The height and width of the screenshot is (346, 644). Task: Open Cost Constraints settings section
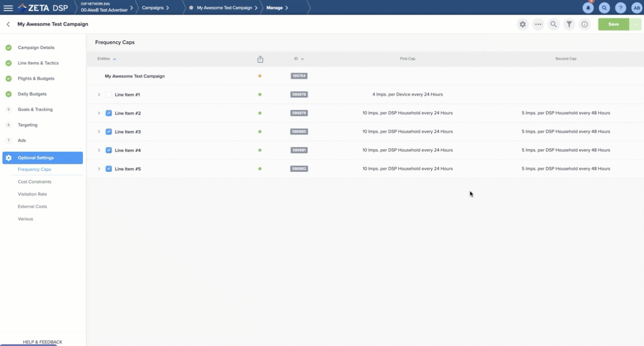coord(35,182)
